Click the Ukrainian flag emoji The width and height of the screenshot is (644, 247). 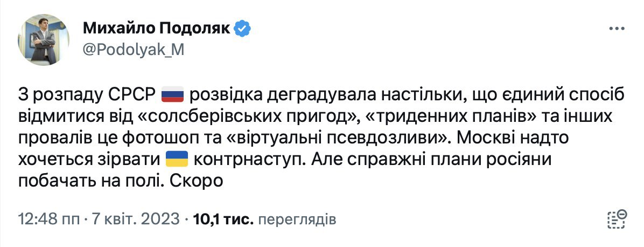pyautogui.click(x=176, y=159)
